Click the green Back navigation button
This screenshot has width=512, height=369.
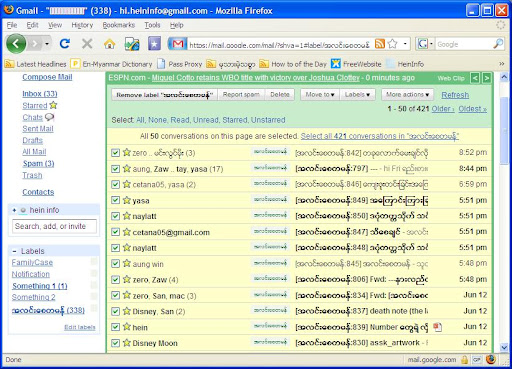point(16,43)
